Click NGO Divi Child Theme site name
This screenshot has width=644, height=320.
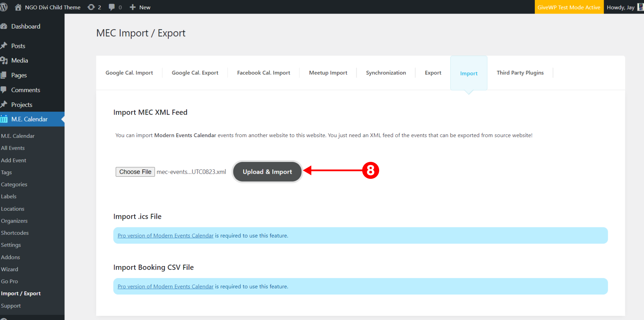tap(53, 7)
